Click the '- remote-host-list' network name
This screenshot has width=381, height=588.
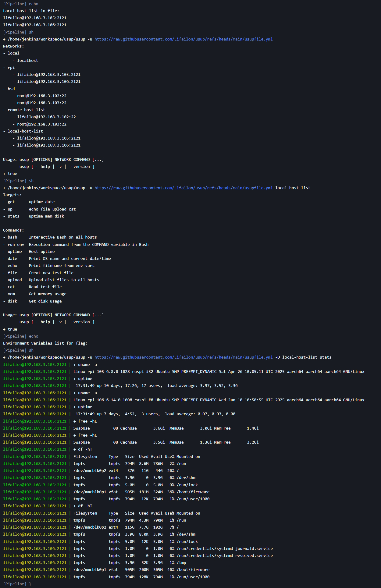pos(24,110)
